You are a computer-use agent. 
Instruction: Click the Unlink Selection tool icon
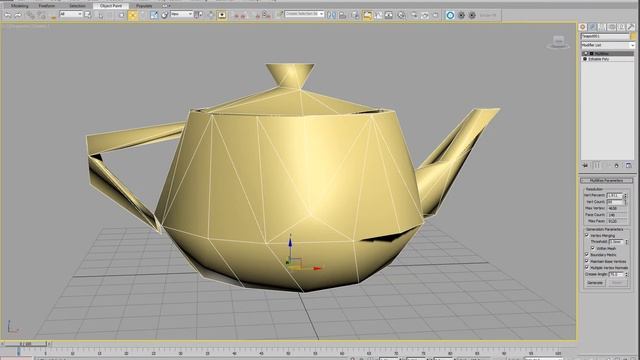42,15
